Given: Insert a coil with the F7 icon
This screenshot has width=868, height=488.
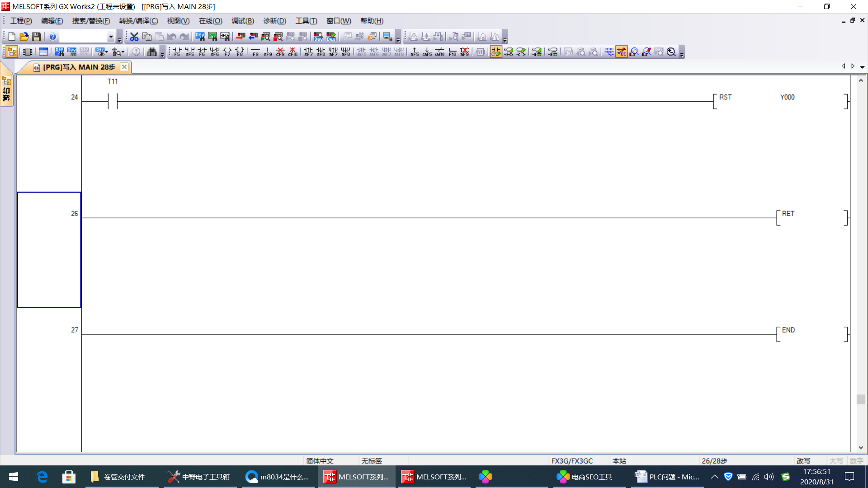Looking at the screenshot, I should 227,52.
